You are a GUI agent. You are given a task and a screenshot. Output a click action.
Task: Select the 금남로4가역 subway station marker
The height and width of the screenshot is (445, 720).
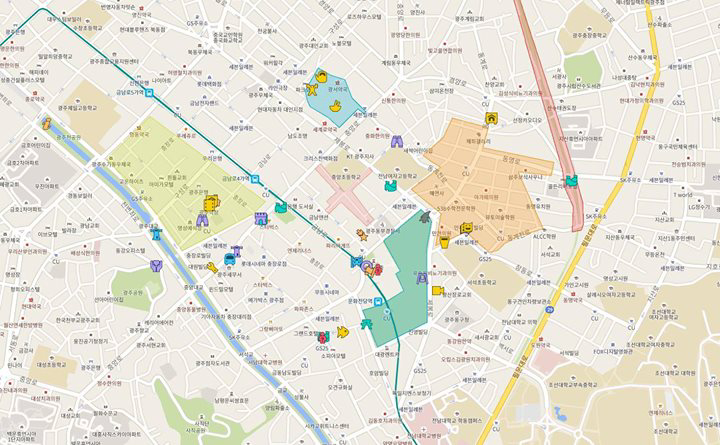coord(258,180)
